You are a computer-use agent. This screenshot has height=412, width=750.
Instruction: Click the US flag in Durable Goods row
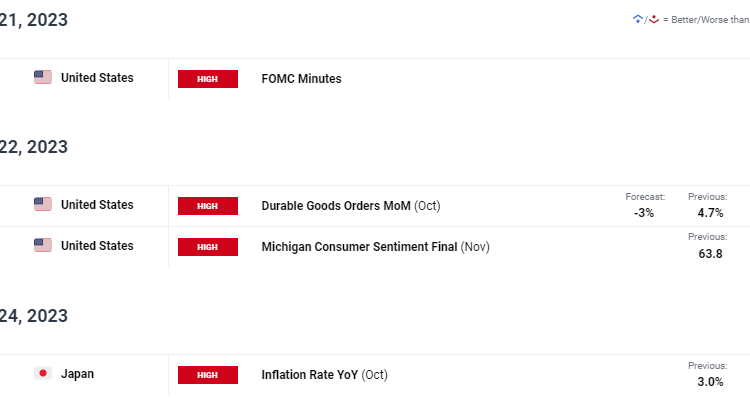[x=43, y=205]
